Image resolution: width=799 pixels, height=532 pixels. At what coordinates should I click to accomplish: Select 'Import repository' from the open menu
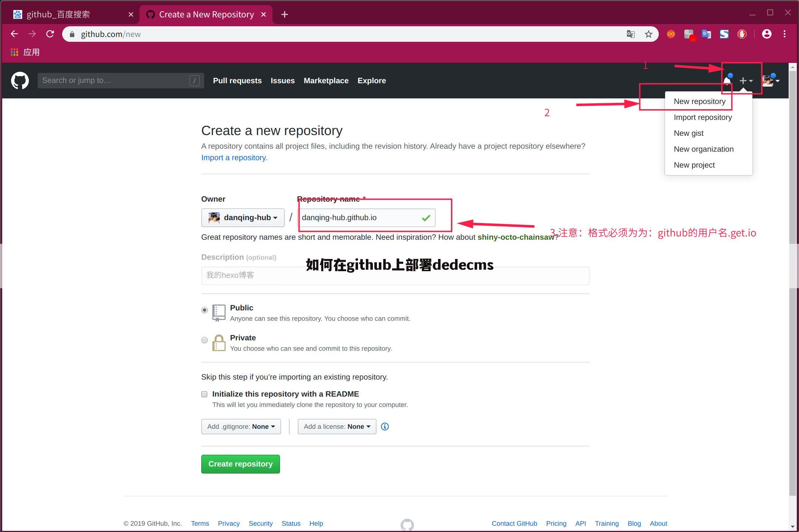pos(702,117)
